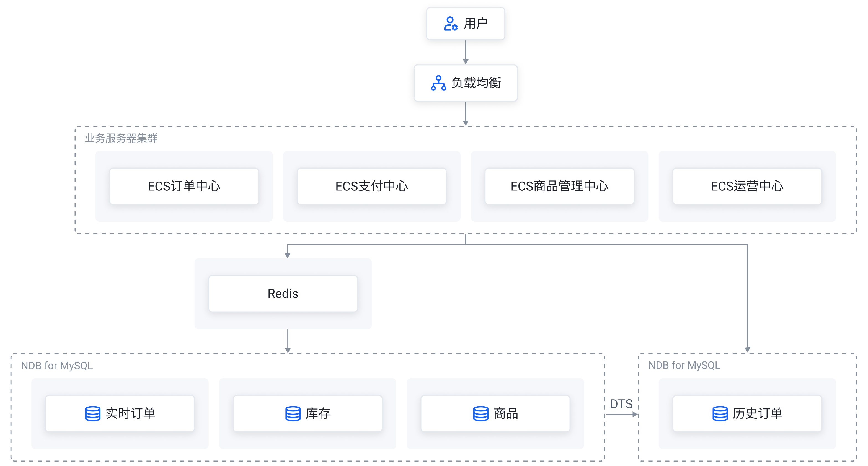The height and width of the screenshot is (466, 868).
Task: Select the ECS支付中心 box
Action: coord(372,186)
